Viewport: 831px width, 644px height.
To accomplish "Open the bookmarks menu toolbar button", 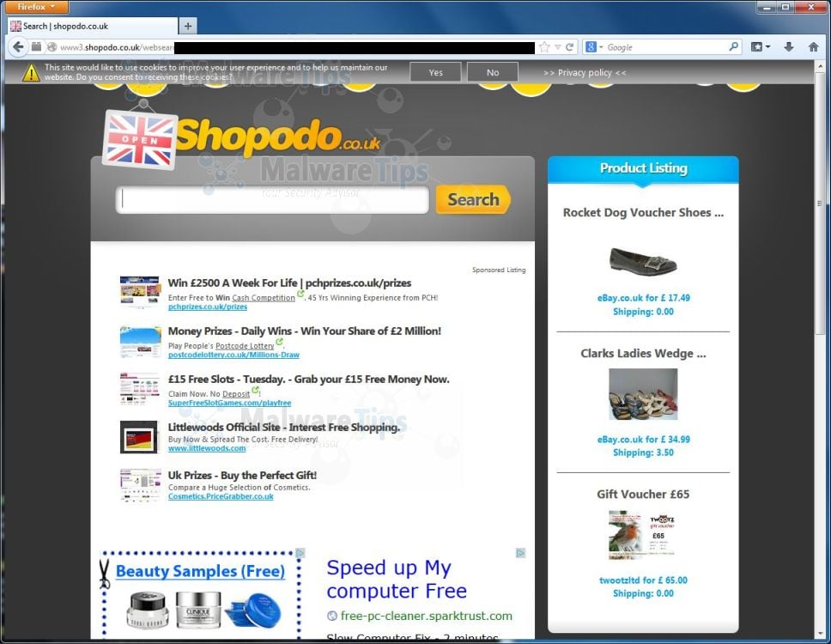I will (x=761, y=47).
